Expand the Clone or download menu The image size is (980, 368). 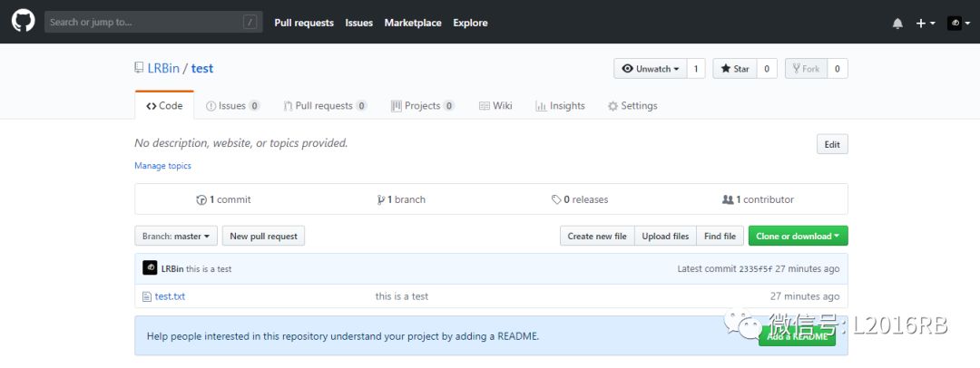tap(798, 236)
